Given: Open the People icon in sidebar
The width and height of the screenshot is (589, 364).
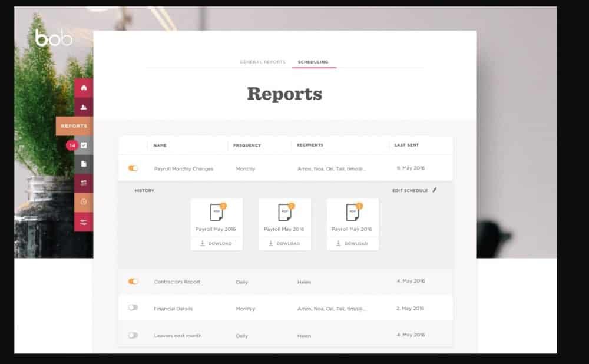Looking at the screenshot, I should [84, 107].
